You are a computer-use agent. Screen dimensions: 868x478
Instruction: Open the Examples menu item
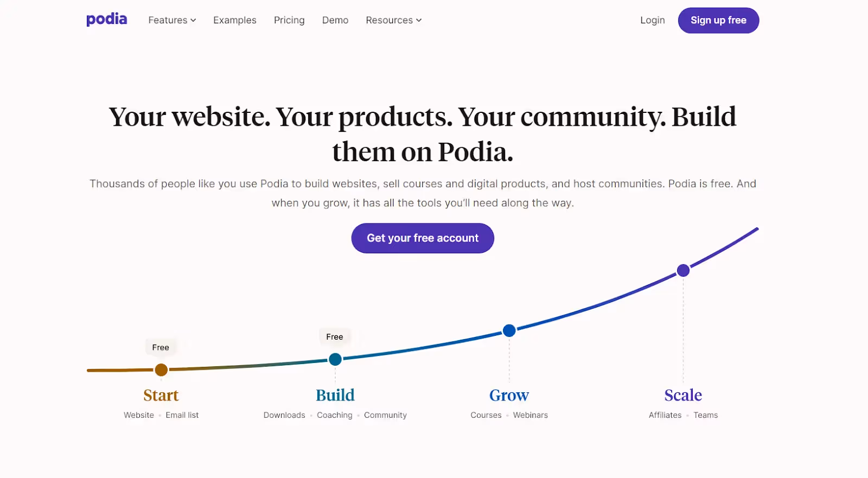pyautogui.click(x=234, y=20)
